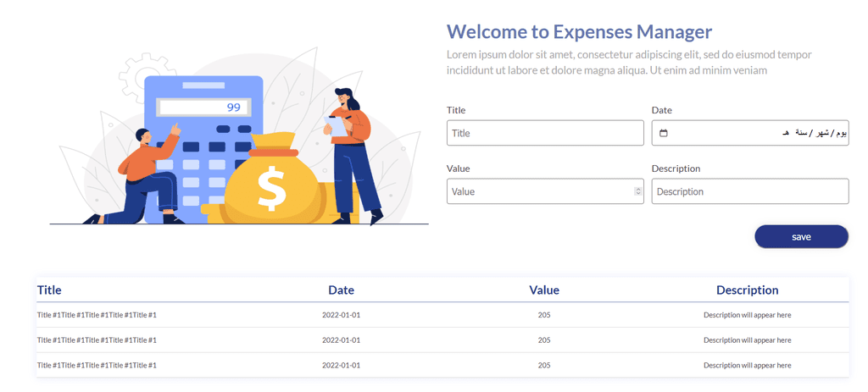Click the Value column header in table
Image resolution: width=868 pixels, height=392 pixels.
[x=544, y=290]
